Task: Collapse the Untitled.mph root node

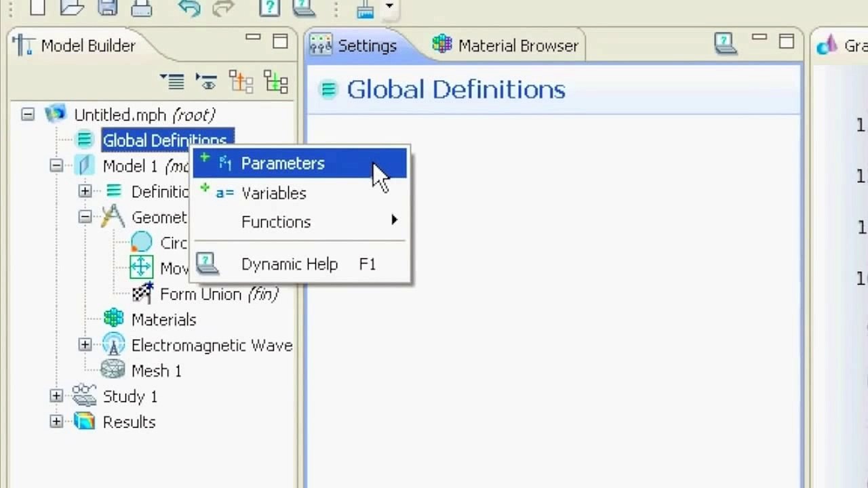Action: 28,115
